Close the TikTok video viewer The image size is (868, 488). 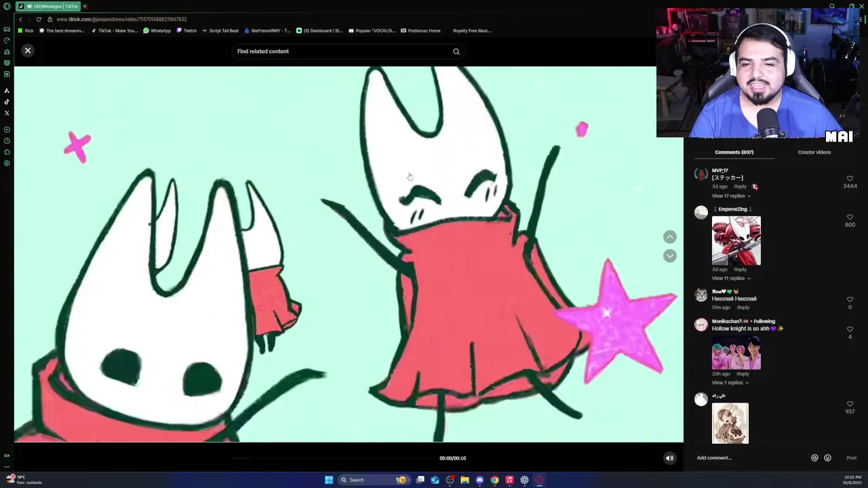point(28,51)
